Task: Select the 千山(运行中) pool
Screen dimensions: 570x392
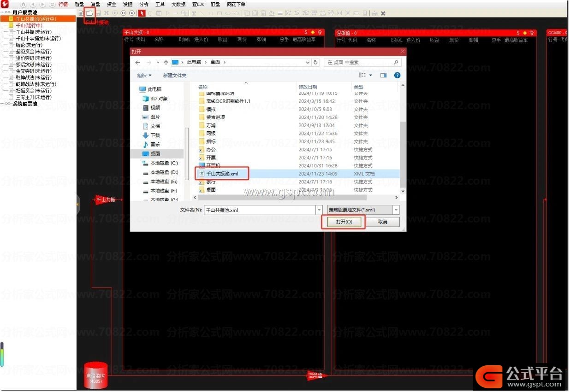Action: (x=29, y=25)
